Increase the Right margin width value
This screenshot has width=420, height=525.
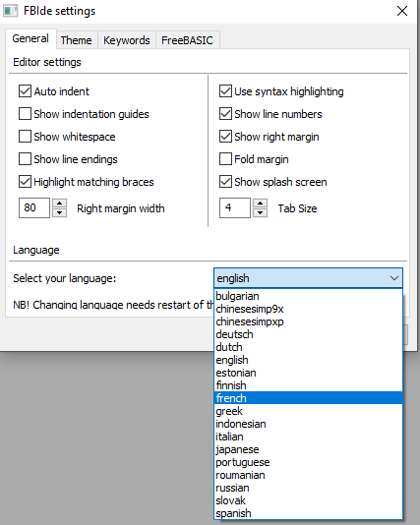[x=60, y=204]
